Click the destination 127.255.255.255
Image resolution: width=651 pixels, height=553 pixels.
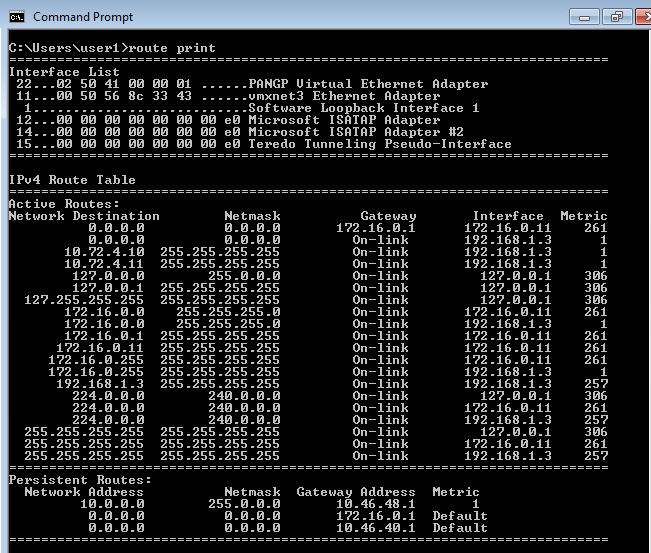(84, 300)
